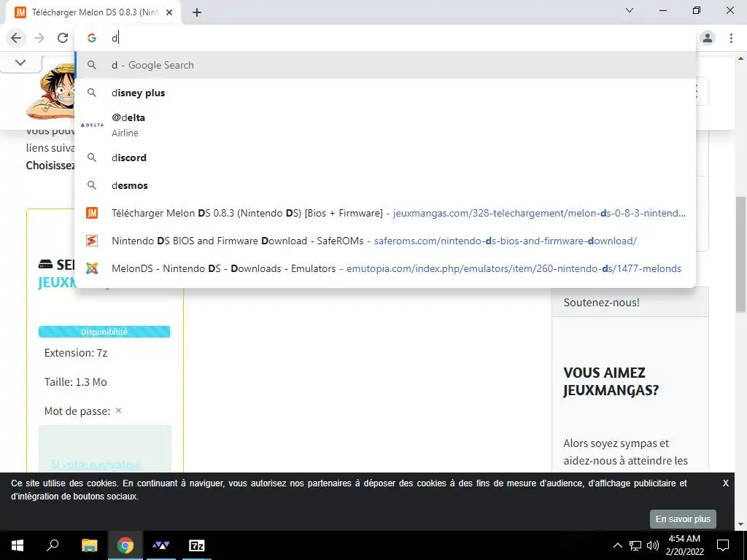Open Windows taskbar search
Image resolution: width=747 pixels, height=560 pixels.
click(x=53, y=545)
